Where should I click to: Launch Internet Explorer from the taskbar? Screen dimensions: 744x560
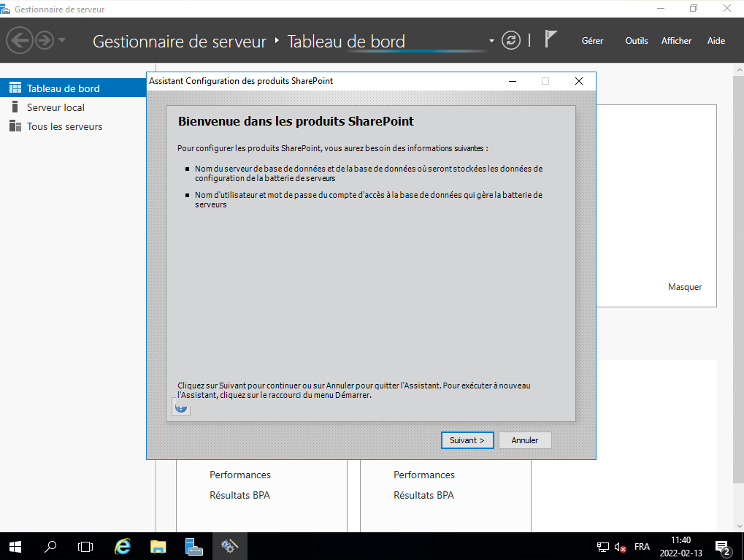[123, 547]
